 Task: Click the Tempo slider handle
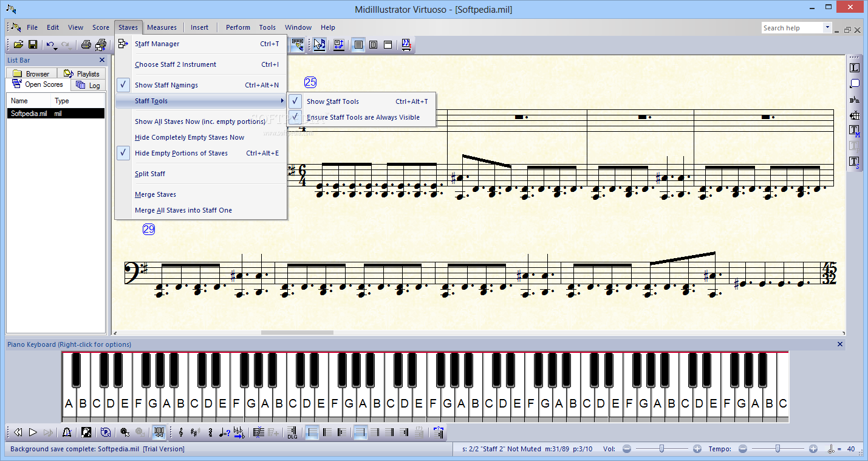[x=777, y=449]
